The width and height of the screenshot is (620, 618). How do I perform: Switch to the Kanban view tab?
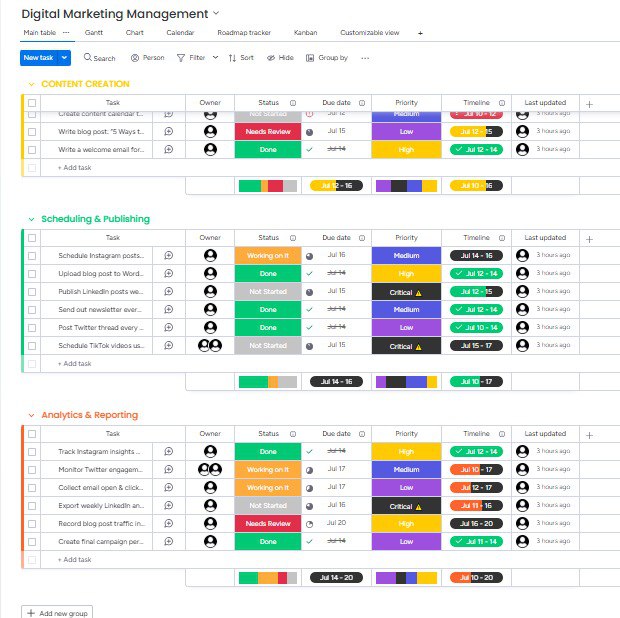[305, 32]
